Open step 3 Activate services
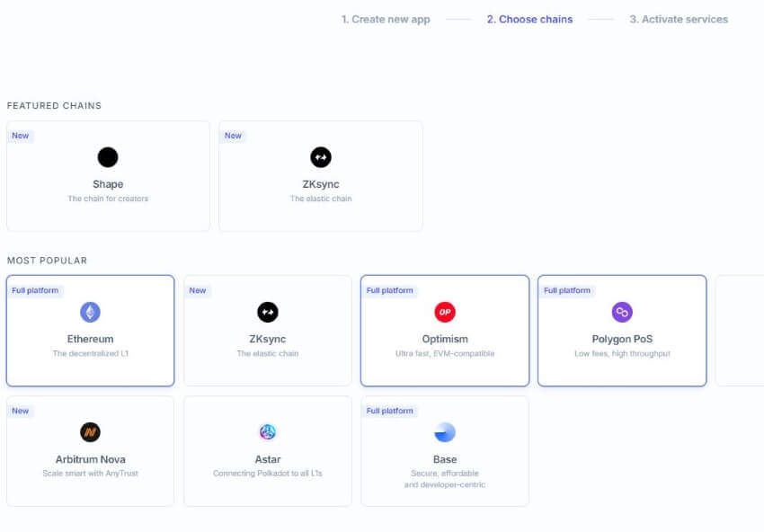 677,19
